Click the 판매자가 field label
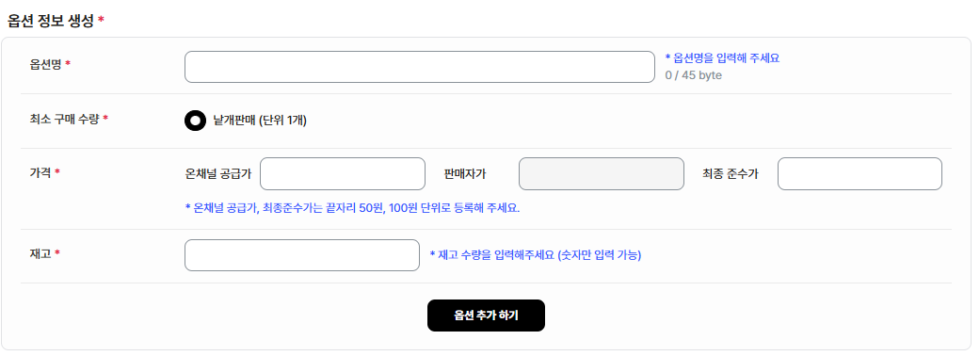This screenshot has width=980, height=356. tap(465, 174)
